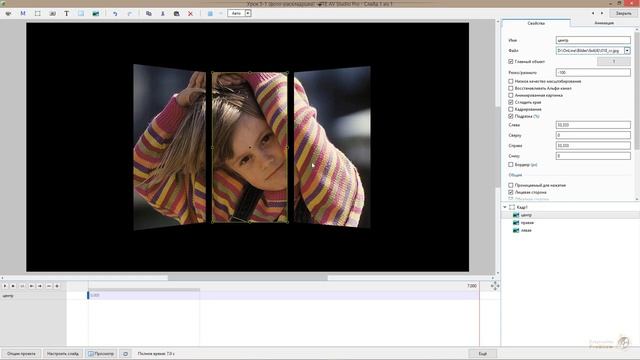The width and height of the screenshot is (640, 360).
Task: Click icon button next to Просмотр
Action: pos(125,354)
